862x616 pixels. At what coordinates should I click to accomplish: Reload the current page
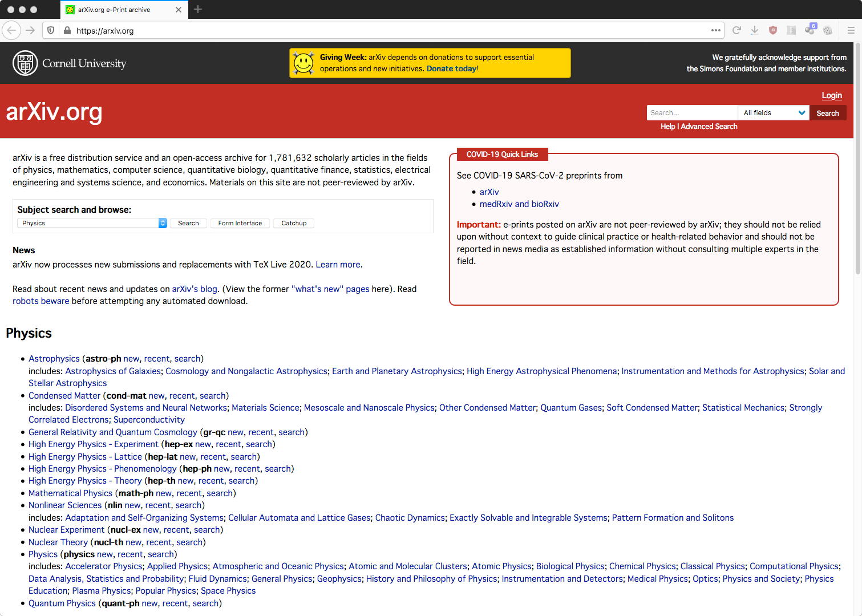(x=736, y=30)
